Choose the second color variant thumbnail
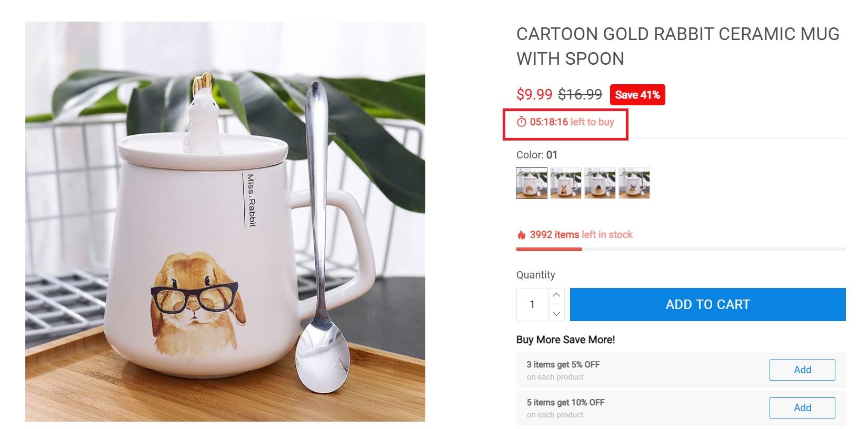Viewport: 868px width, 429px height. tap(566, 183)
